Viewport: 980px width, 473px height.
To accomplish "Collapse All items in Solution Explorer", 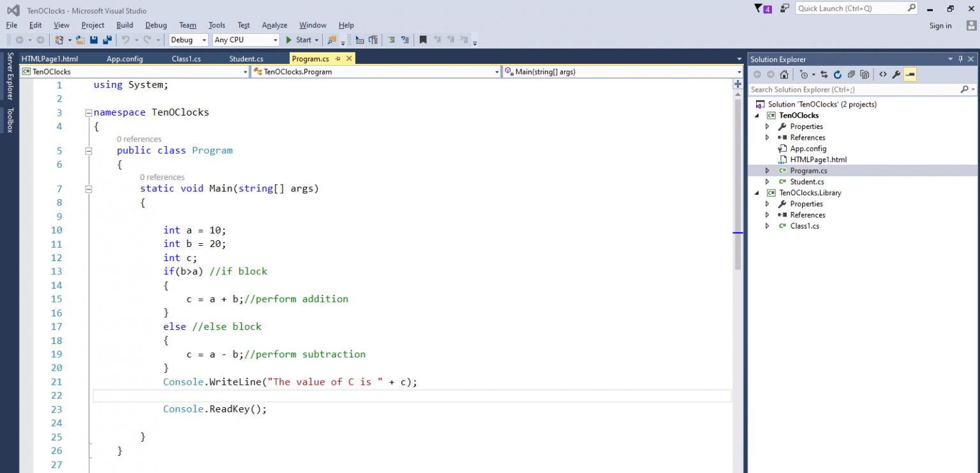I will [851, 74].
